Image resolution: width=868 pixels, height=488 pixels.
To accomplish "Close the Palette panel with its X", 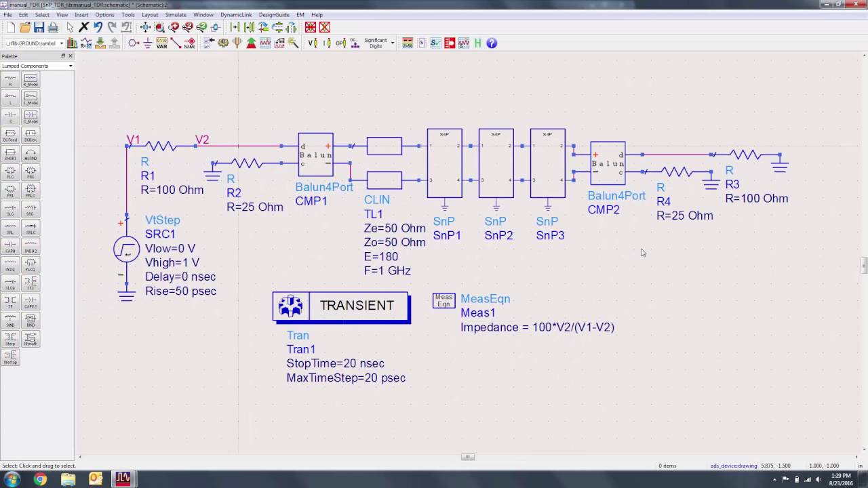I will click(x=69, y=56).
